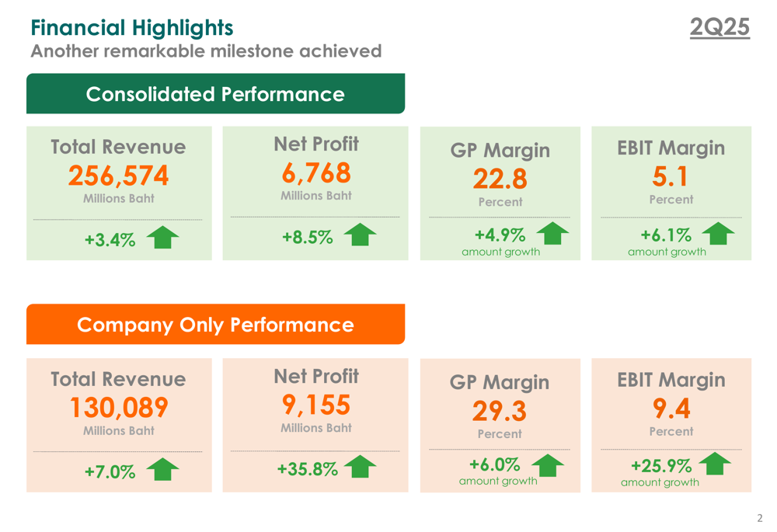Select the subtitle 'Another remarkable milestone achieved'
Image resolution: width=777 pixels, height=532 pixels.
(x=206, y=51)
